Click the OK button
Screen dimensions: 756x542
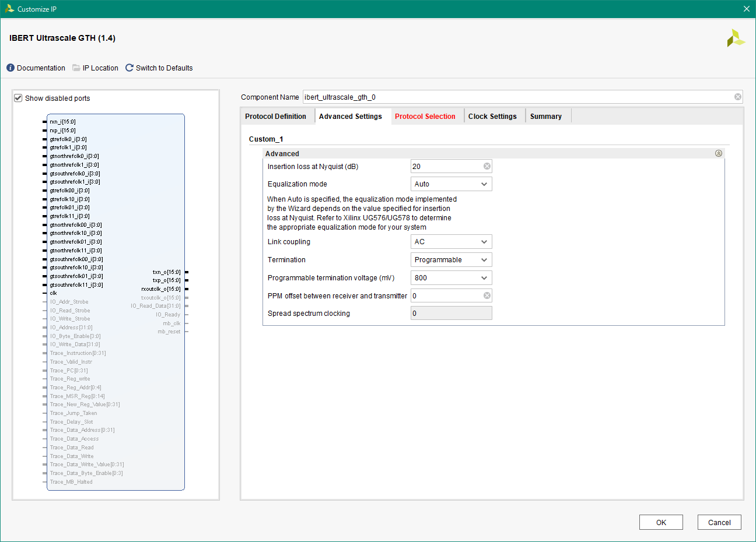coord(661,522)
